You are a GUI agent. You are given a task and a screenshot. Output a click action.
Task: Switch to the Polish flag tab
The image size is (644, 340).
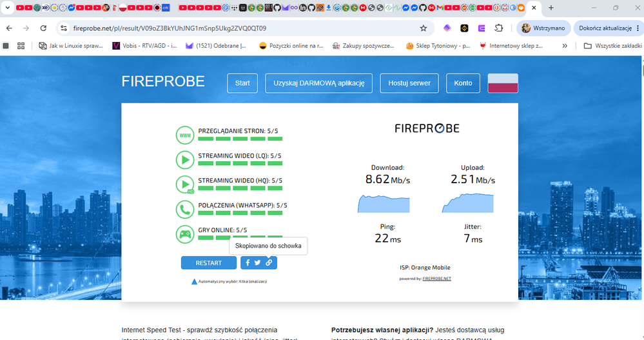[122, 7]
